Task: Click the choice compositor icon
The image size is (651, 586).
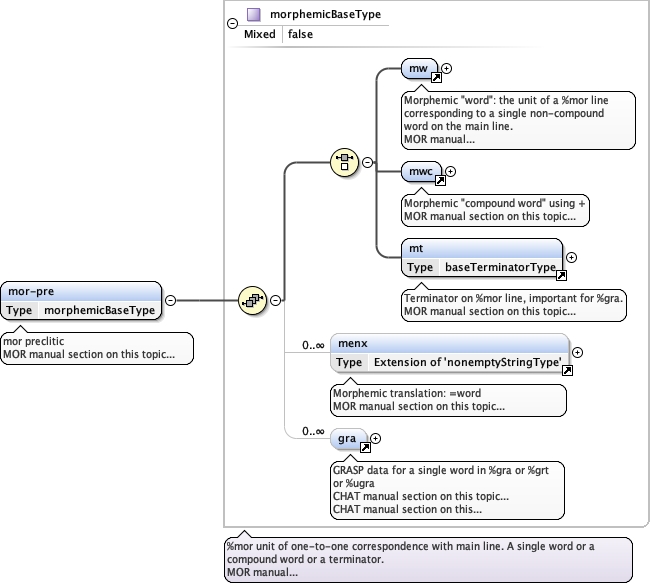Action: click(x=344, y=162)
